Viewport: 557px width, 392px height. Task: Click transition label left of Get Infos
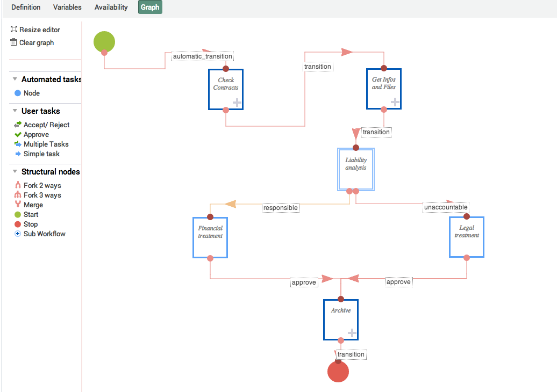click(318, 67)
